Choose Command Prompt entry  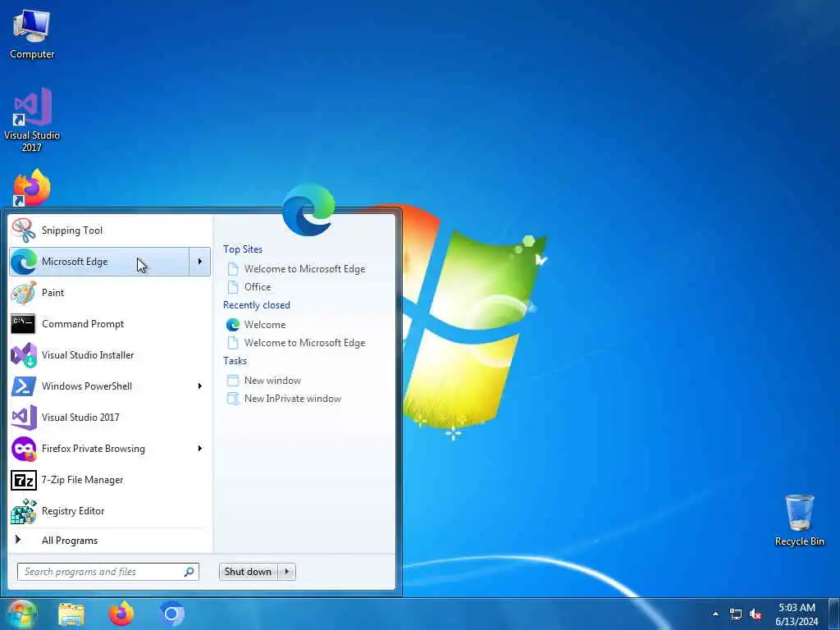coord(110,324)
